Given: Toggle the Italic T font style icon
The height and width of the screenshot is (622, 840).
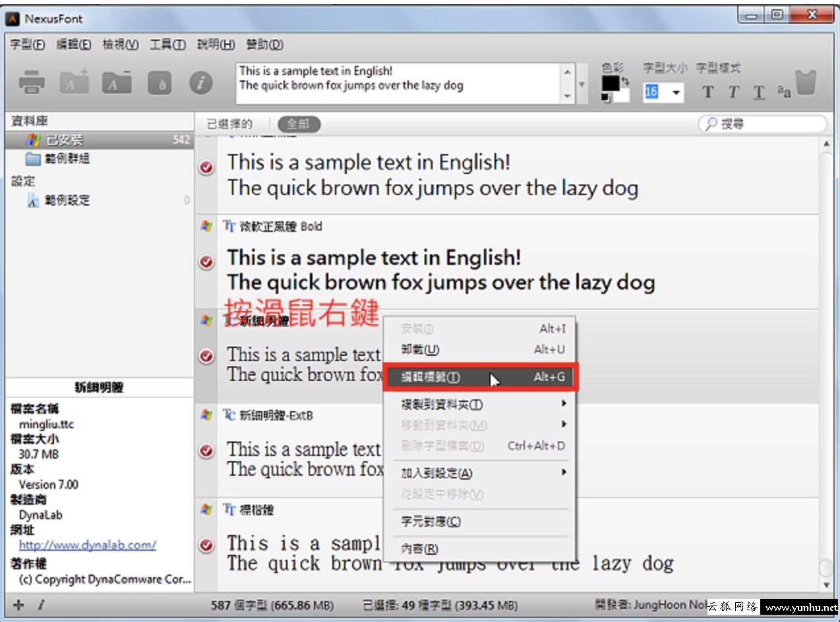Looking at the screenshot, I should (x=734, y=92).
